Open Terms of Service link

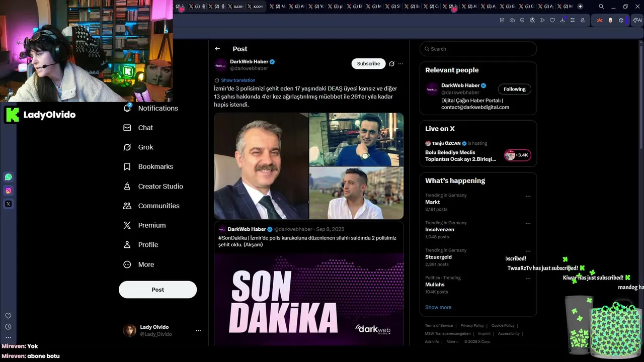tap(439, 325)
